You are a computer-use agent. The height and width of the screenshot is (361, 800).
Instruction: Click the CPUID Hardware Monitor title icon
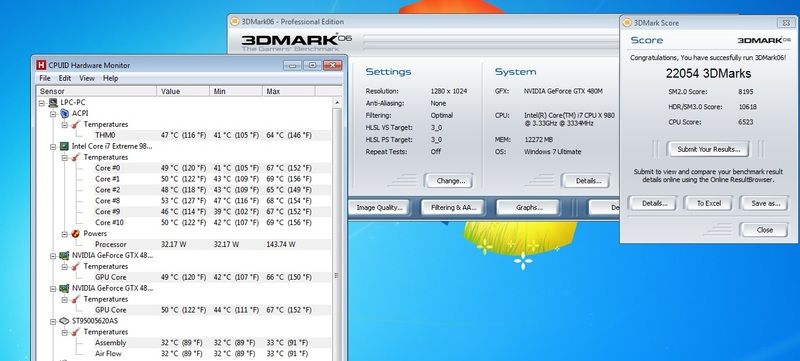click(41, 65)
